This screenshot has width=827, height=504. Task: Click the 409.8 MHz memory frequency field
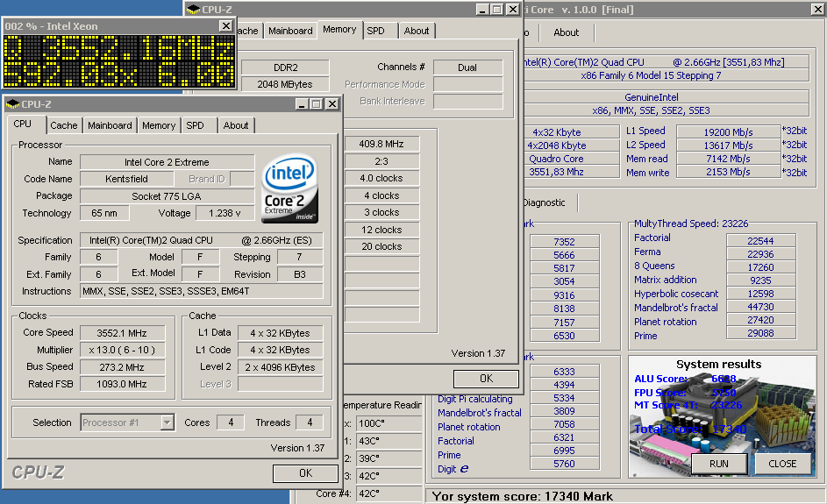(x=381, y=144)
